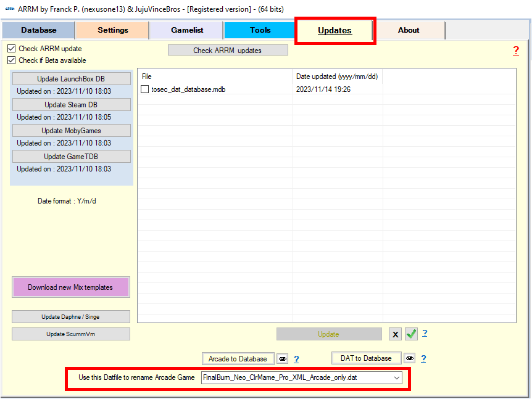Click the Update Steam DB button
Image resolution: width=532 pixels, height=399 pixels.
(x=71, y=105)
